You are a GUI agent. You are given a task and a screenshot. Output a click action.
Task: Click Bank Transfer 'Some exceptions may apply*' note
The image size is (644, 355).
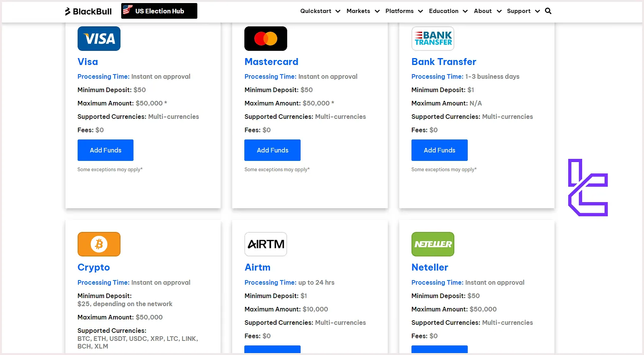[x=444, y=170]
